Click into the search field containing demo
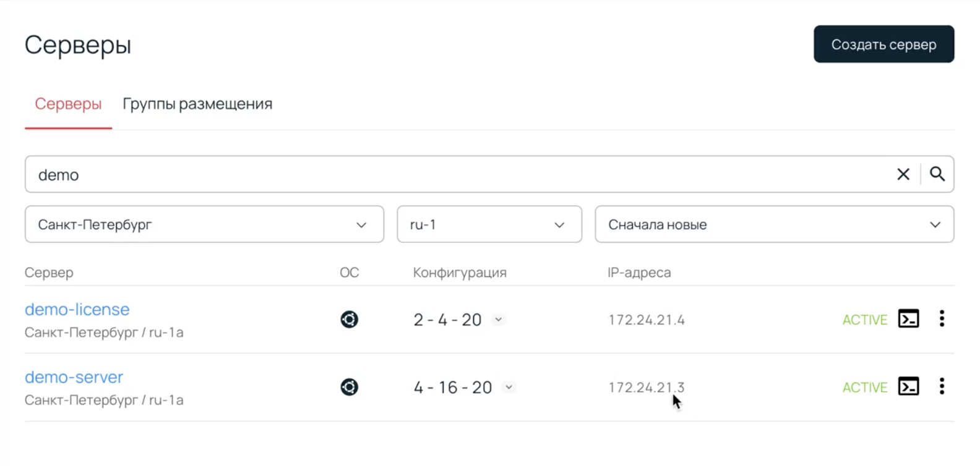The image size is (980, 466). pyautogui.click(x=433, y=175)
